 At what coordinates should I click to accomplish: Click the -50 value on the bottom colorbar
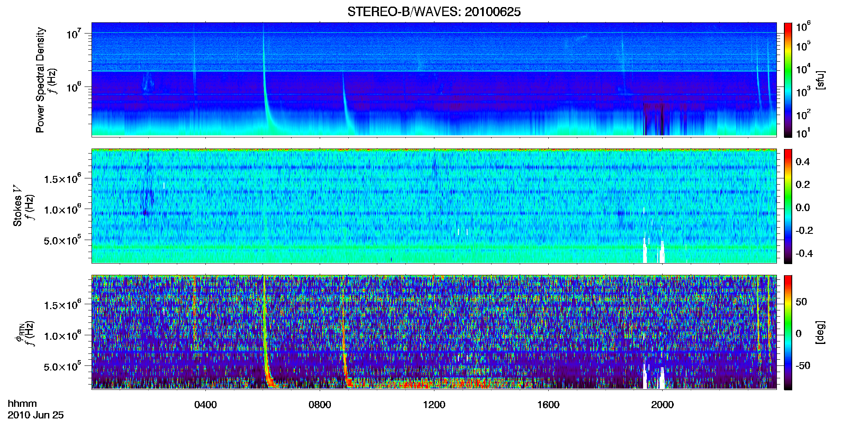coord(804,365)
